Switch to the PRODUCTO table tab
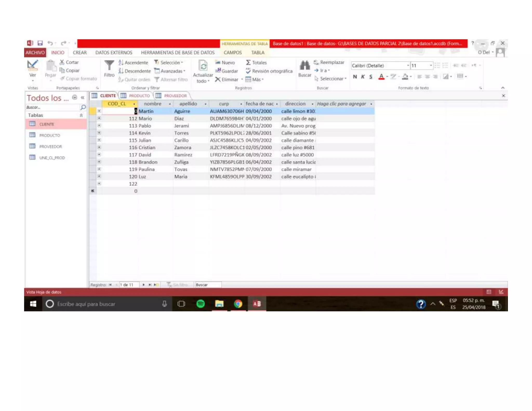Image resolution: width=532 pixels, height=411 pixels. click(x=139, y=96)
